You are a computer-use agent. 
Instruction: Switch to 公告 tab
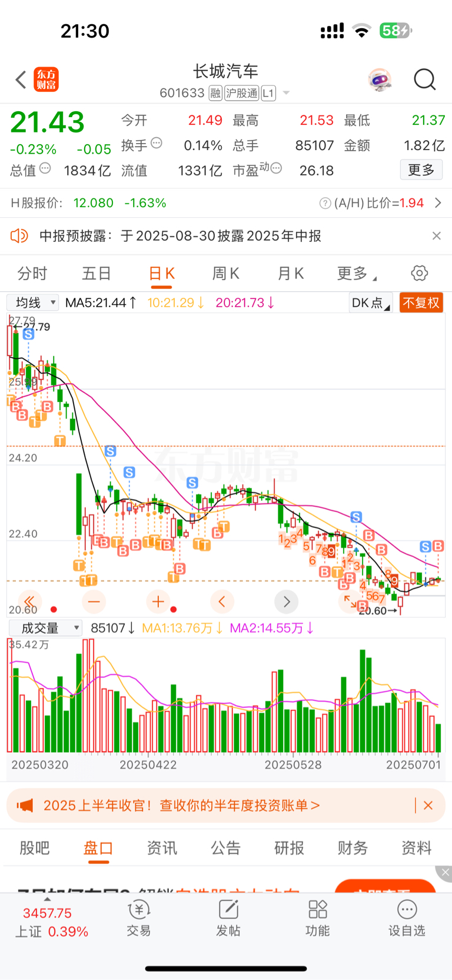pyautogui.click(x=226, y=848)
